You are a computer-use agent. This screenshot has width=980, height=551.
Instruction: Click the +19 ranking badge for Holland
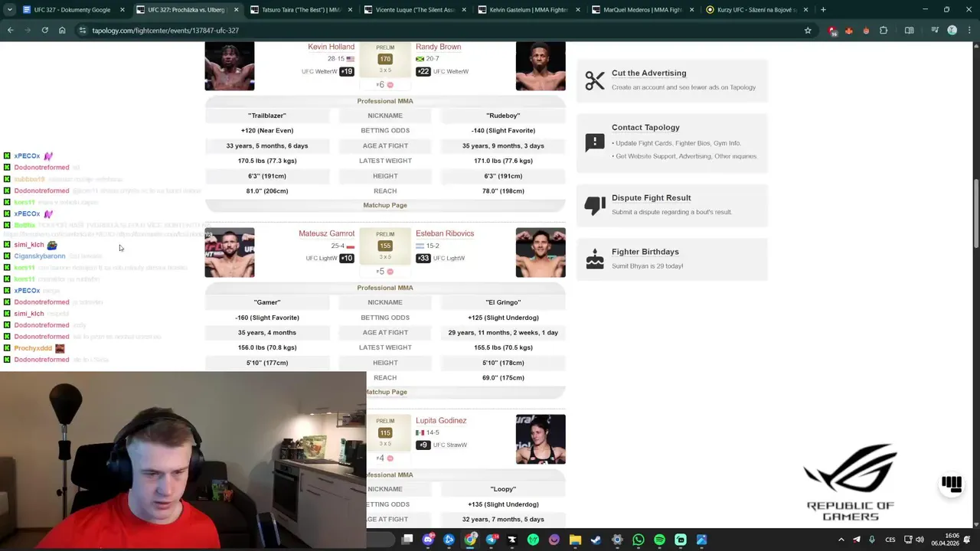(x=347, y=71)
